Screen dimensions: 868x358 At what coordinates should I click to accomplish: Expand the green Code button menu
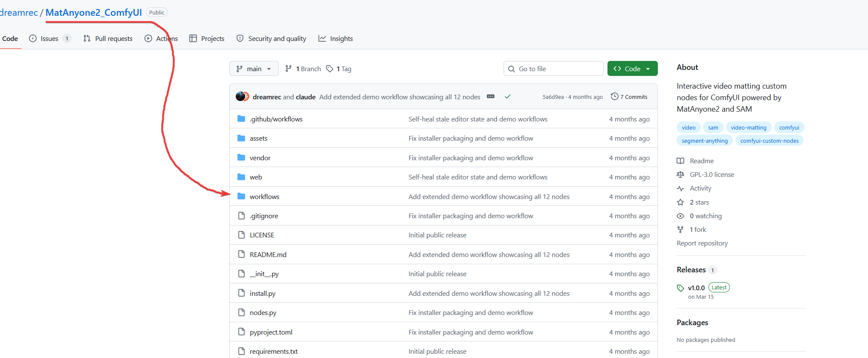point(632,69)
